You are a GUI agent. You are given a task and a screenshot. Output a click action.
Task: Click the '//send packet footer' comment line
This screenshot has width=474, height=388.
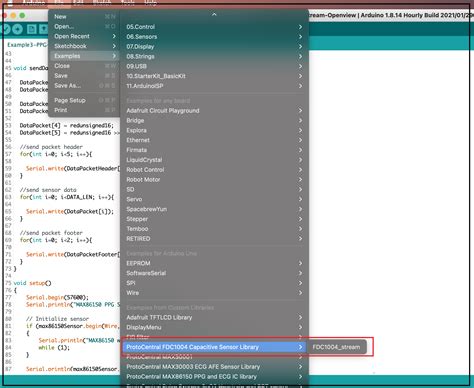pos(51,233)
